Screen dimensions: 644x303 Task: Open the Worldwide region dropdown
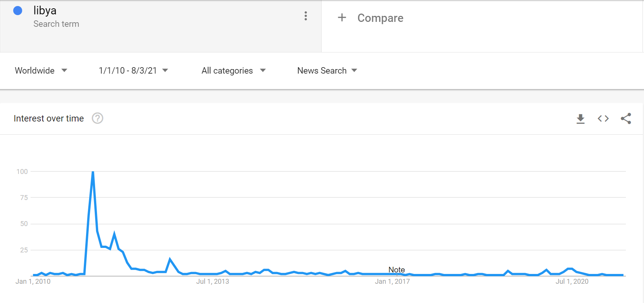(42, 70)
